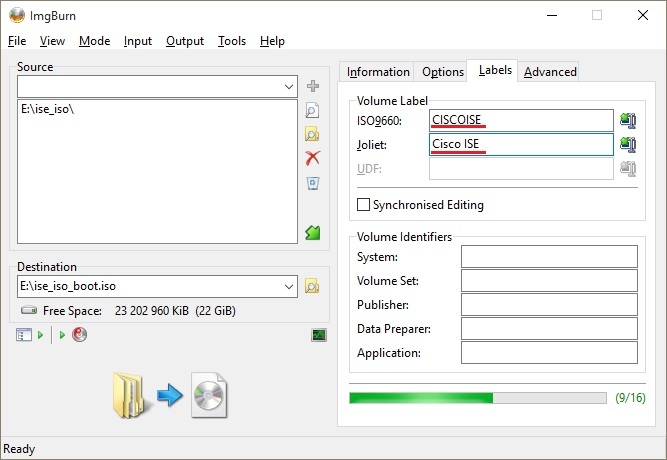The image size is (667, 460).
Task: Expand the Source dropdown list
Action: pyautogui.click(x=289, y=86)
